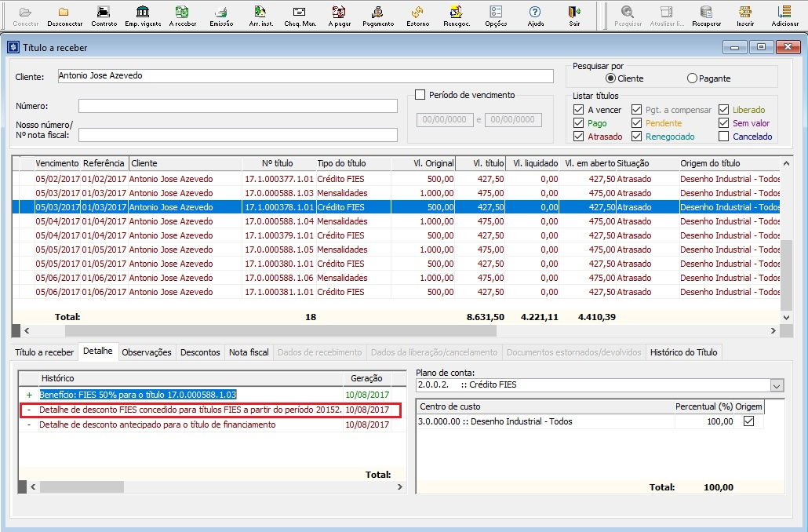808x532 pixels.
Task: Collapse the Detalhe de desconto antecipado row
Action: tap(29, 425)
